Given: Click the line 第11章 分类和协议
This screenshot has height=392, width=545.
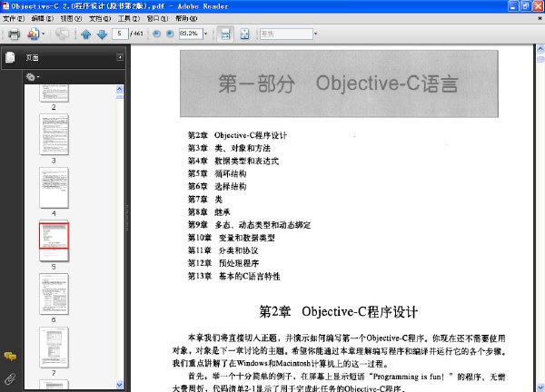Looking at the screenshot, I should [223, 250].
